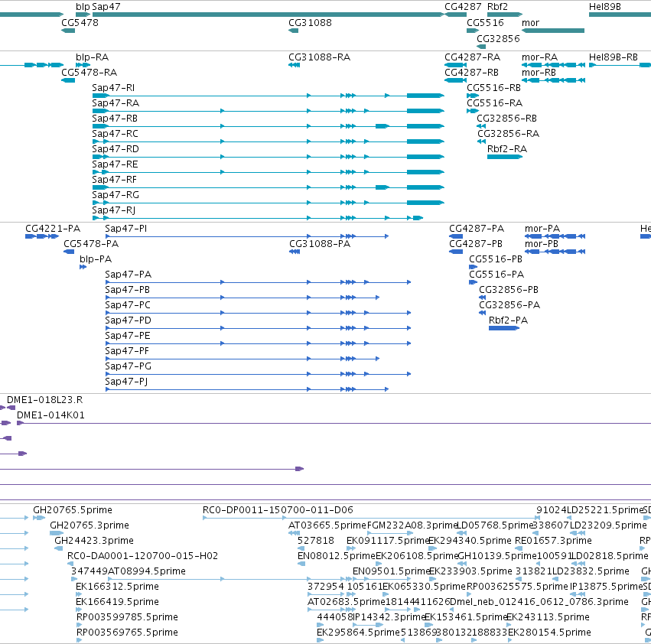The width and height of the screenshot is (651, 644).
Task: Select EST GH24423.3prime
Action: 59,548
